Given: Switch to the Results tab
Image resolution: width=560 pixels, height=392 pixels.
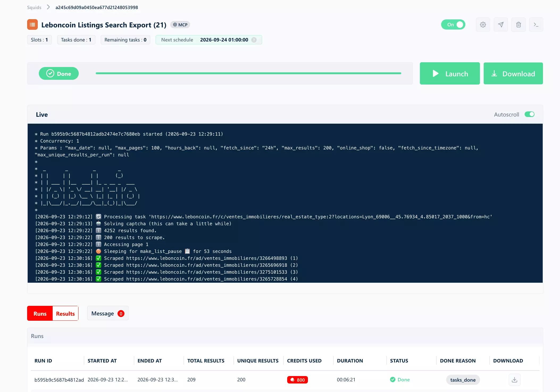Looking at the screenshot, I should (x=65, y=314).
